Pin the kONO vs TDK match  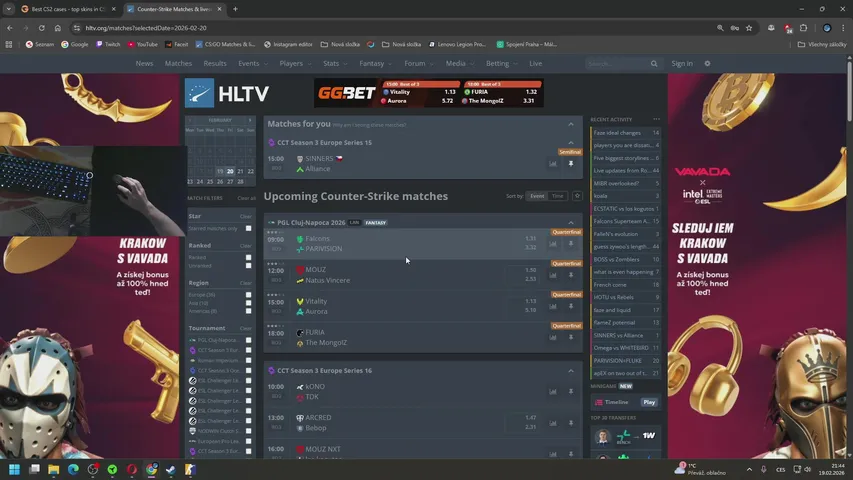(x=571, y=391)
